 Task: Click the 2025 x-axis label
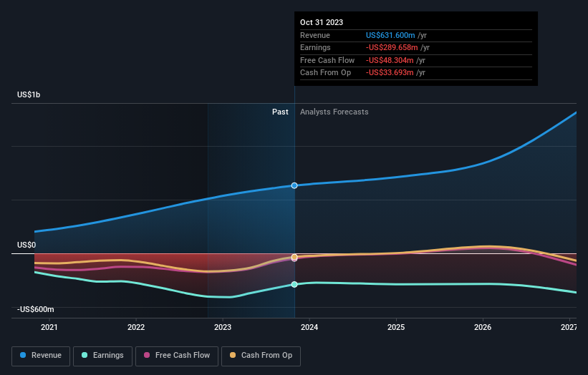pos(396,328)
